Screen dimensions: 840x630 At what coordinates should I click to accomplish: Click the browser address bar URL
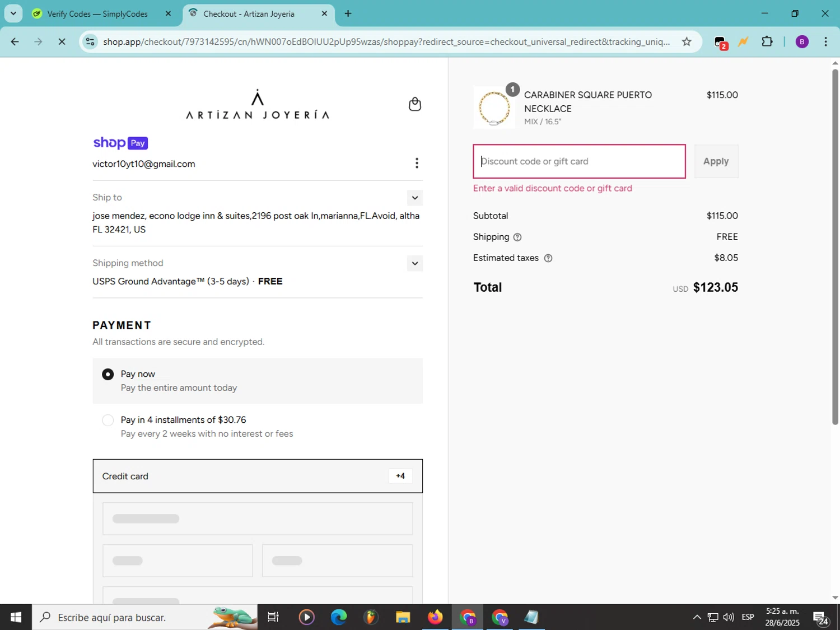(386, 41)
